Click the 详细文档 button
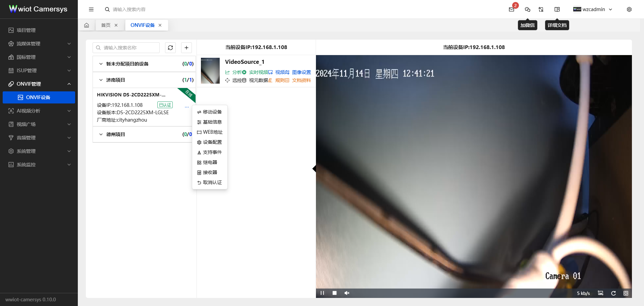 [x=557, y=25]
